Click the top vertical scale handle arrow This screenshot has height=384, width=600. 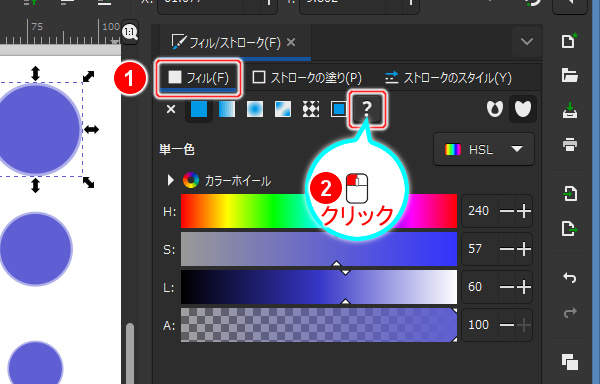click(35, 73)
